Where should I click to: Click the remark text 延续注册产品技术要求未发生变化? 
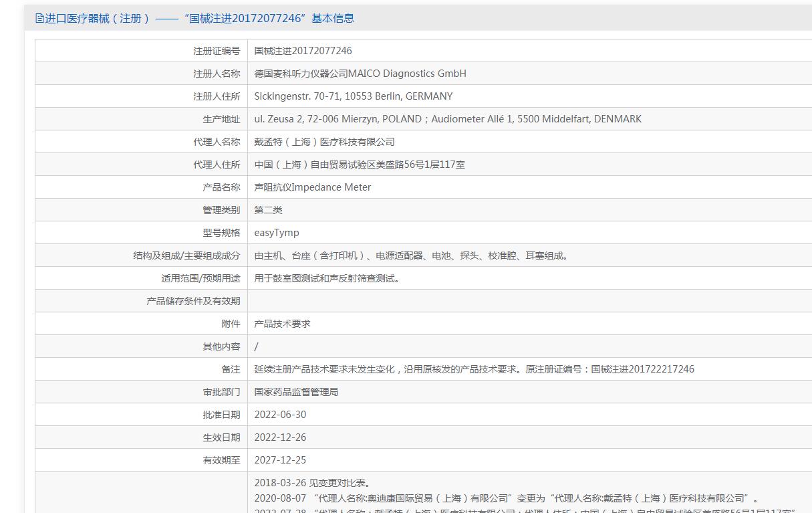point(475,369)
